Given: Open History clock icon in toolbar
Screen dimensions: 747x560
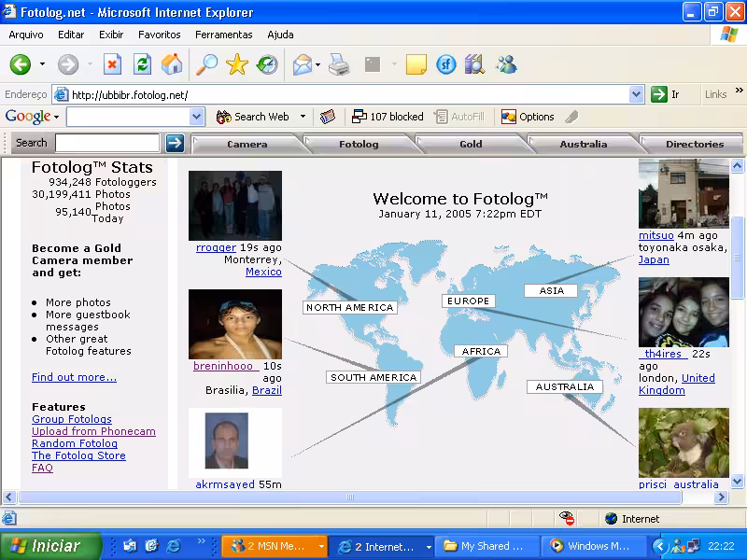Looking at the screenshot, I should click(267, 64).
